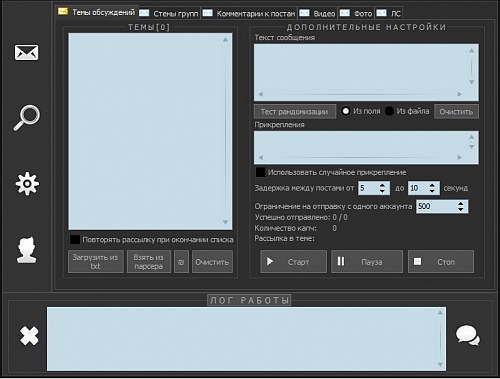
Task: Switch to the ЛС tab
Action: coord(389,13)
